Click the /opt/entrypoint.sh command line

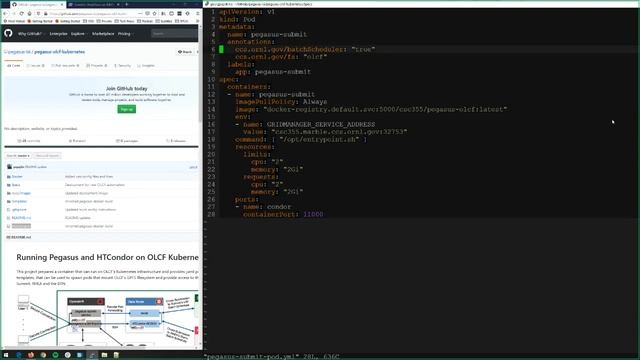(300, 140)
